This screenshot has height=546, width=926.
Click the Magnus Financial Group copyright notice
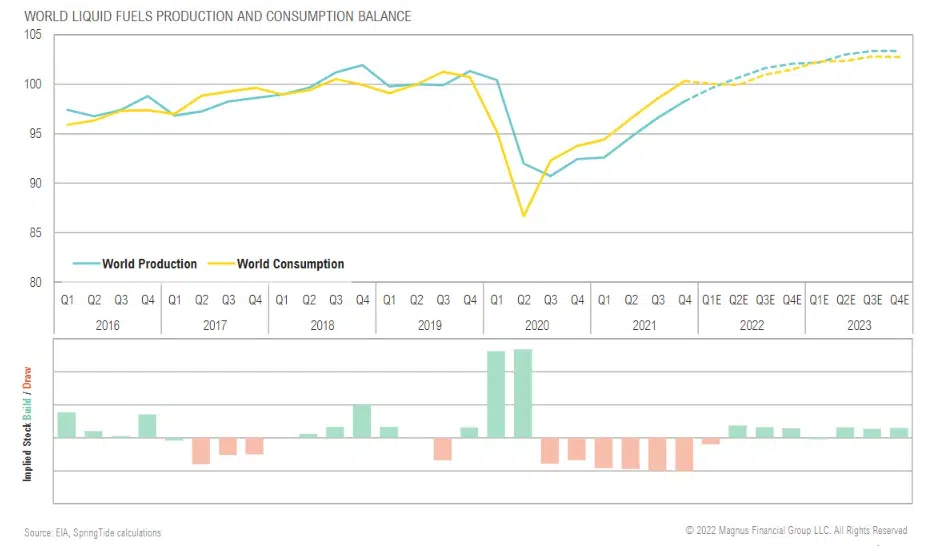[796, 531]
